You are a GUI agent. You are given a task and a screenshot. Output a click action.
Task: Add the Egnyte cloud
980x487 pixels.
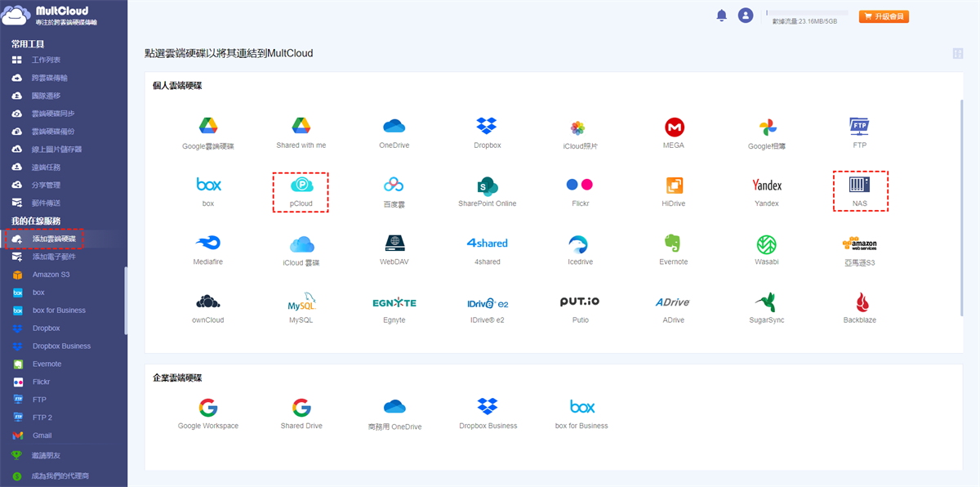394,302
